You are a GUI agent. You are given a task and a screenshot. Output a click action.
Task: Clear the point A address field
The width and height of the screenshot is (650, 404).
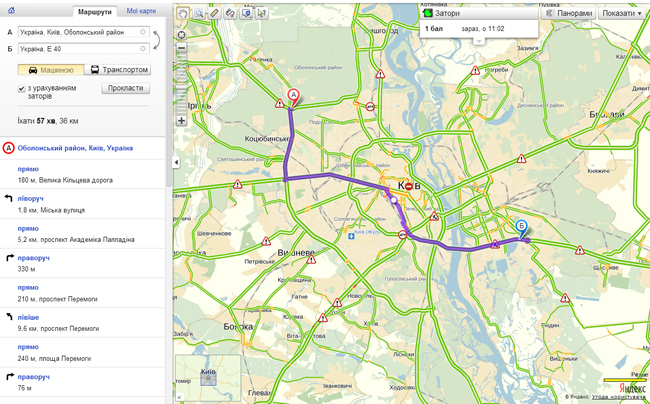144,32
